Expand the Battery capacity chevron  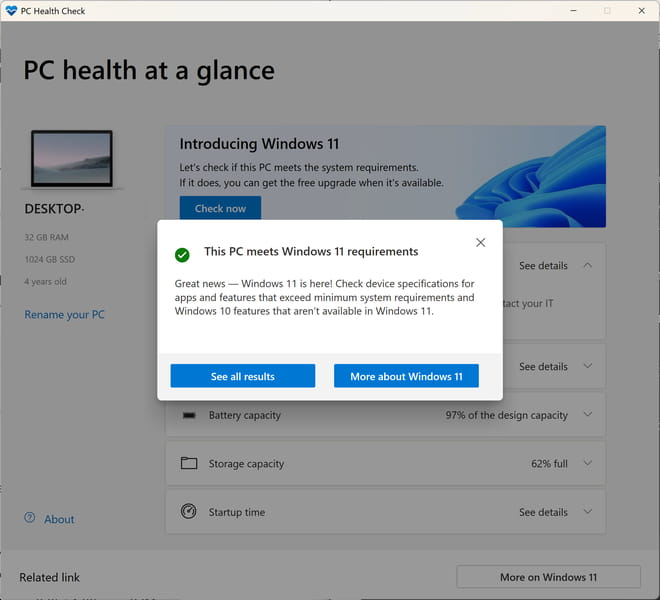(587, 415)
